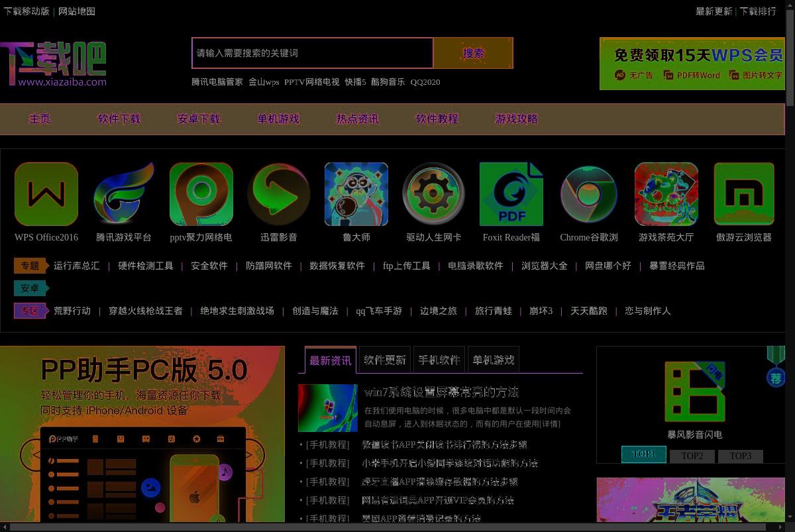
Task: Open the pptv聚力网络电视 icon
Action: tap(201, 194)
